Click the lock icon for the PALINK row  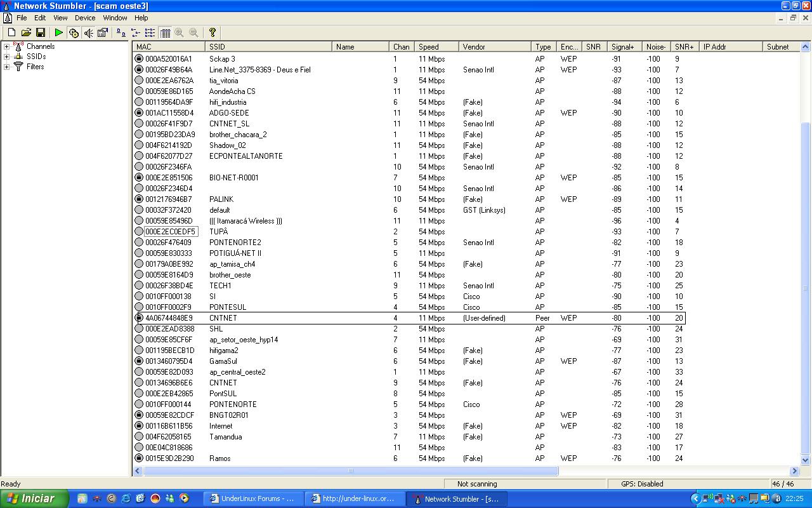tap(139, 199)
